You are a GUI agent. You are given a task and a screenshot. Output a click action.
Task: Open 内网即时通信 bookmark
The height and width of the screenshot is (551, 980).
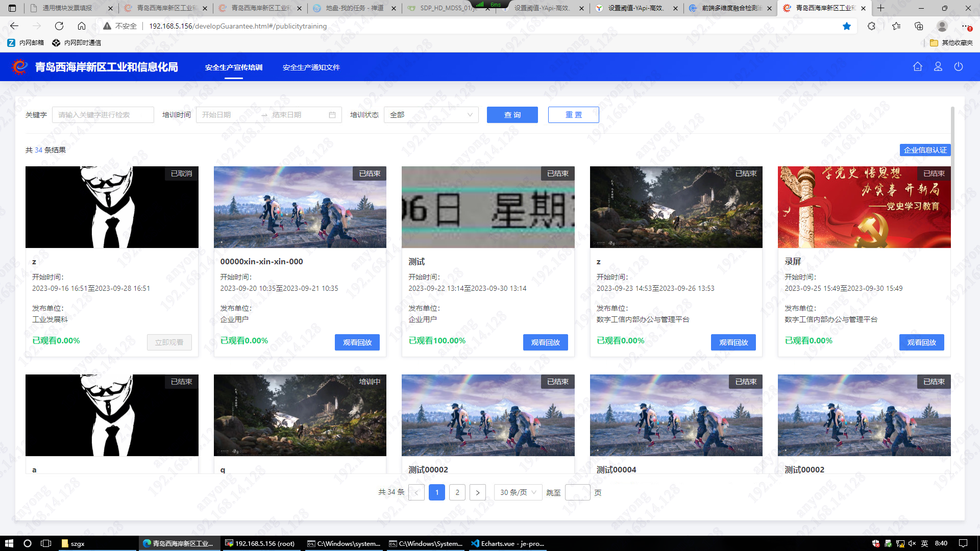[x=77, y=43]
